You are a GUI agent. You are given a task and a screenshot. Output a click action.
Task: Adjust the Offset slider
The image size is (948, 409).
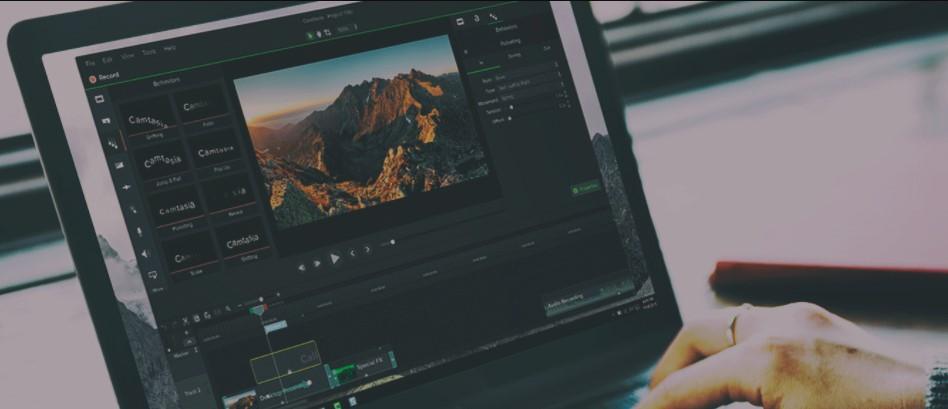(x=510, y=119)
